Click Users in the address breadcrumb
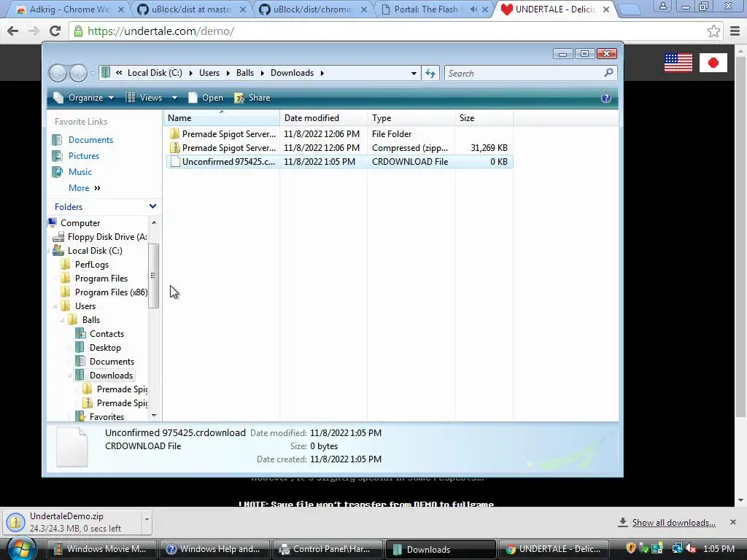Viewport: 747px width, 560px height. pyautogui.click(x=209, y=73)
